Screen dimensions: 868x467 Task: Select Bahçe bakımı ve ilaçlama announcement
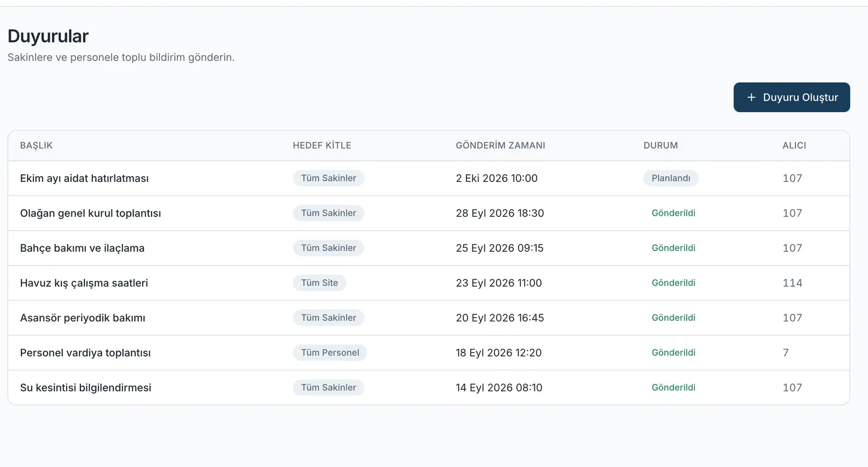[x=429, y=248]
